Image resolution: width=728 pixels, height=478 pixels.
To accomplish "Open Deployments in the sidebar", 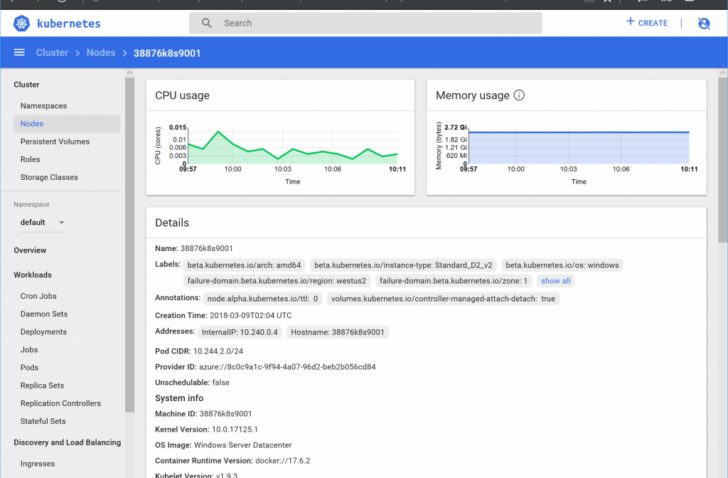I will tap(44, 332).
